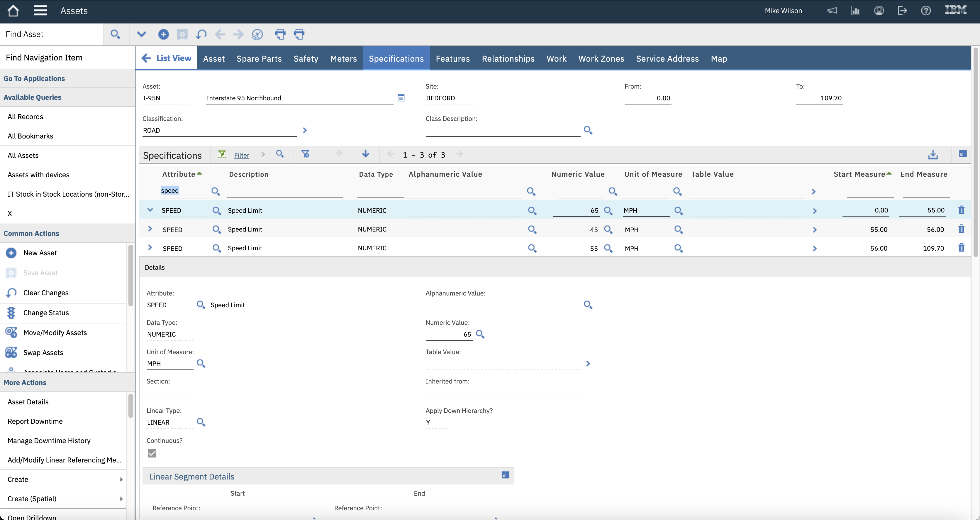Delete the 65 MPH SPEED row with trash icon
The height and width of the screenshot is (520, 980).
tap(962, 210)
